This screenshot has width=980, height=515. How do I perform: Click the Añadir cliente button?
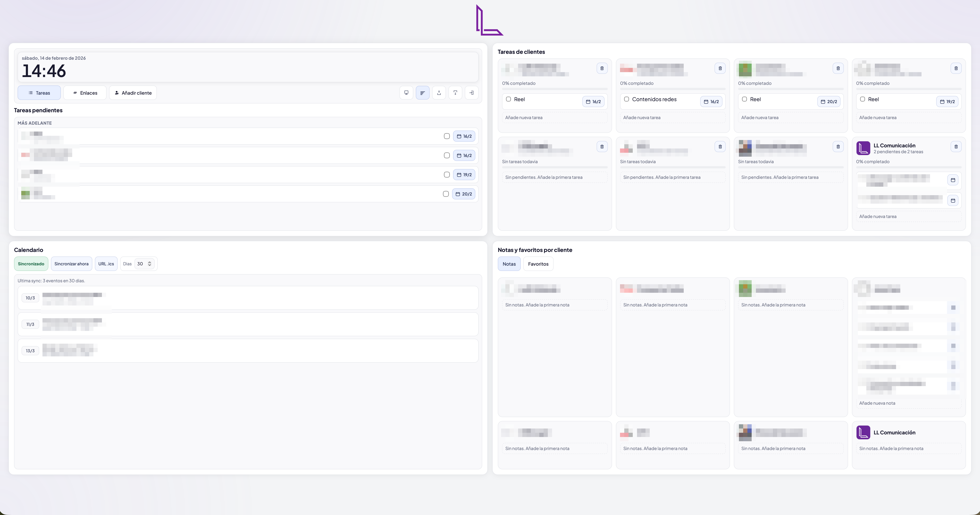pos(133,93)
